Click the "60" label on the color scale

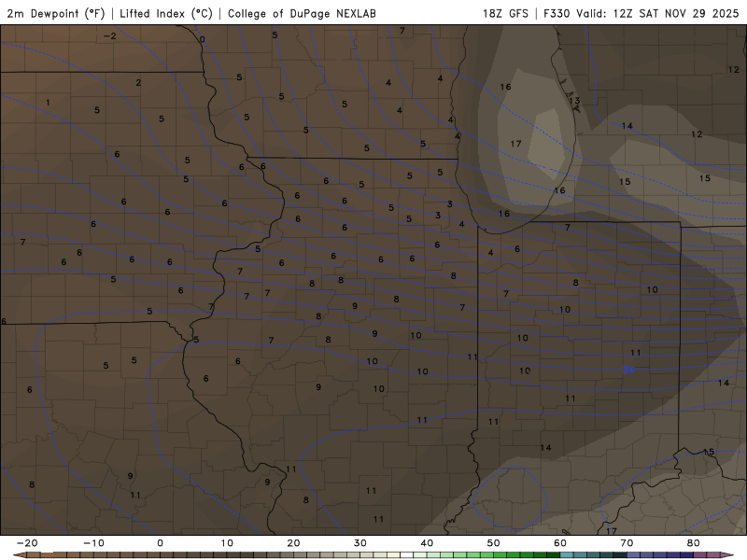click(x=560, y=543)
